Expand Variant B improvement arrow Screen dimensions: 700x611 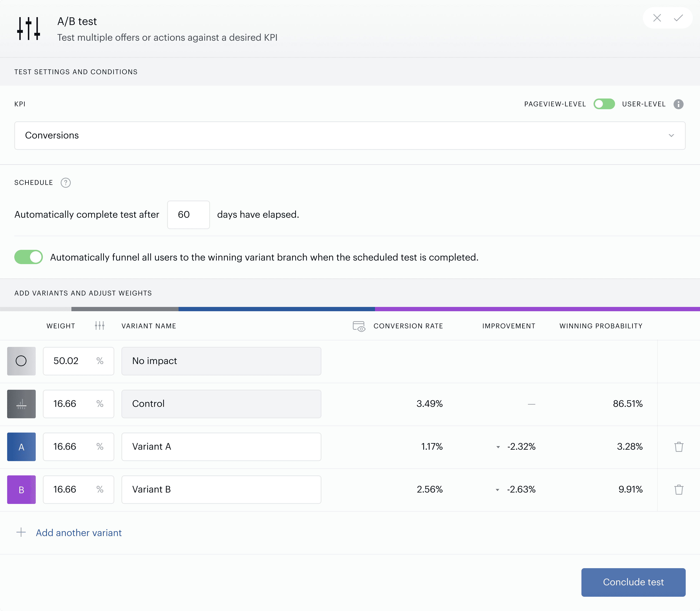497,490
